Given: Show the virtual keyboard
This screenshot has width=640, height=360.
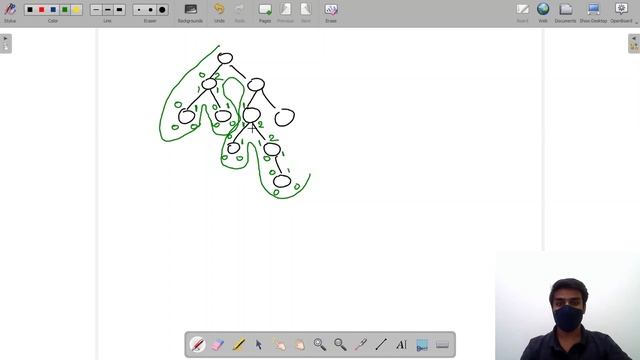Looking at the screenshot, I should click(x=442, y=345).
